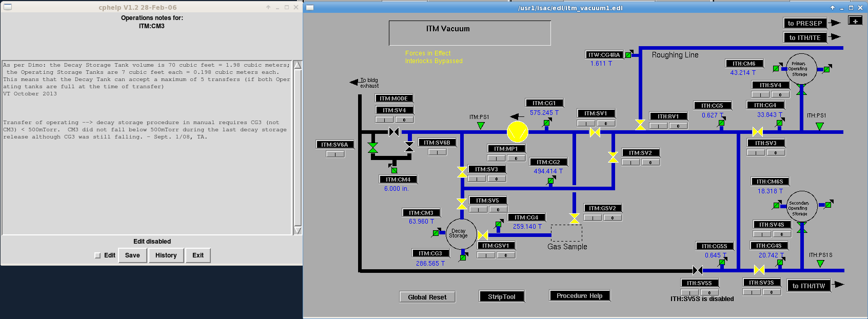868x319 pixels.
Task: Click the yellow ITM:GSV1 valve symbol
Action: click(483, 235)
